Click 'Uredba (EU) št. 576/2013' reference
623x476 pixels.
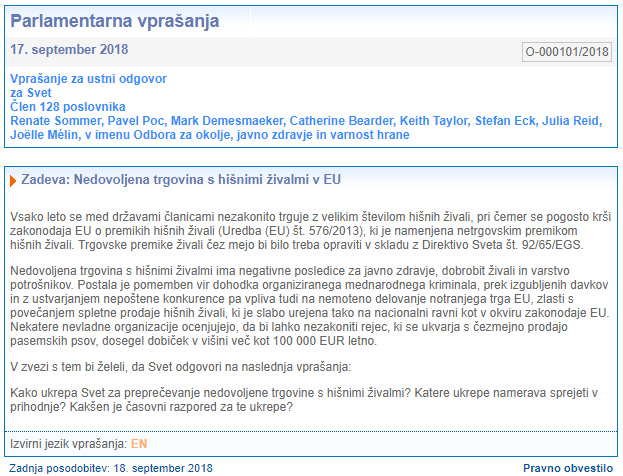click(x=292, y=231)
